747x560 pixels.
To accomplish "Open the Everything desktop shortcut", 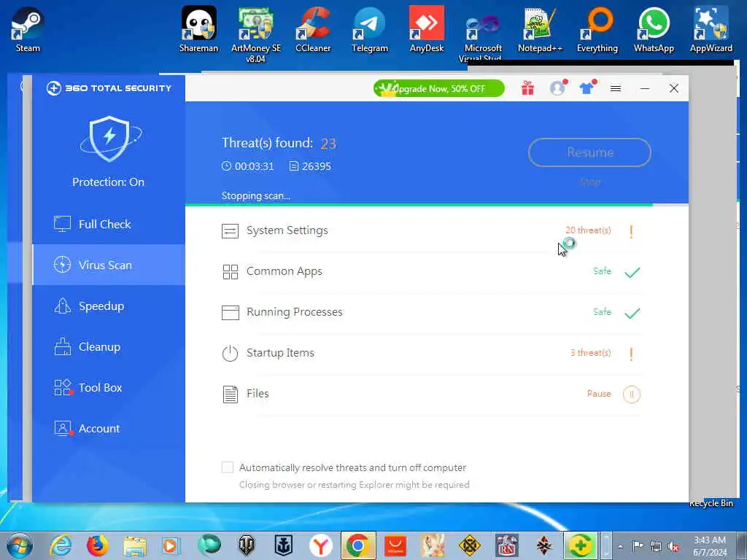I will [x=597, y=29].
